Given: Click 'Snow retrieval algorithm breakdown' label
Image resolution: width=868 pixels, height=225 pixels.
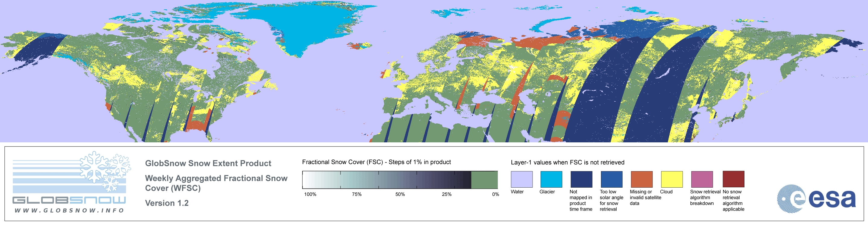Looking at the screenshot, I should 705,197.
